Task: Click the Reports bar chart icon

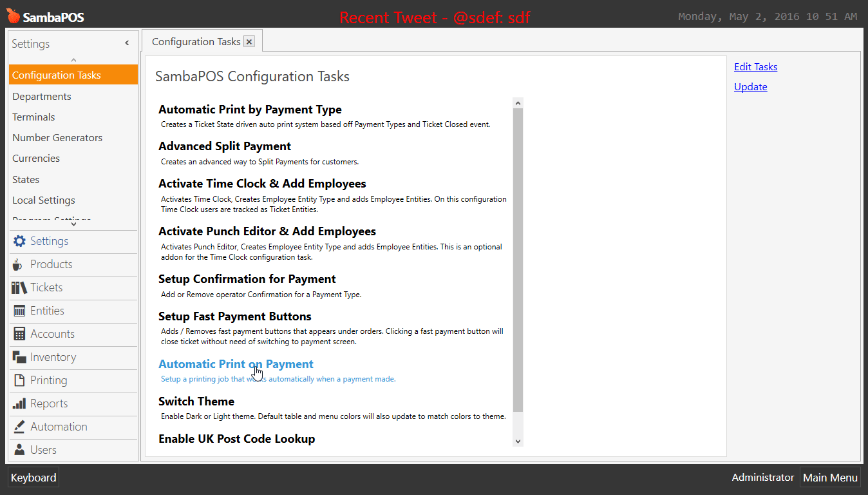Action: coord(19,403)
